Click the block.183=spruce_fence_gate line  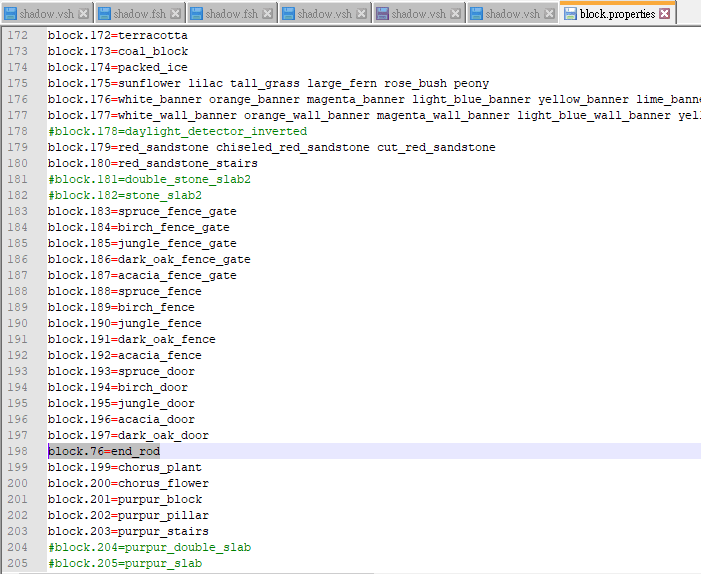142,211
